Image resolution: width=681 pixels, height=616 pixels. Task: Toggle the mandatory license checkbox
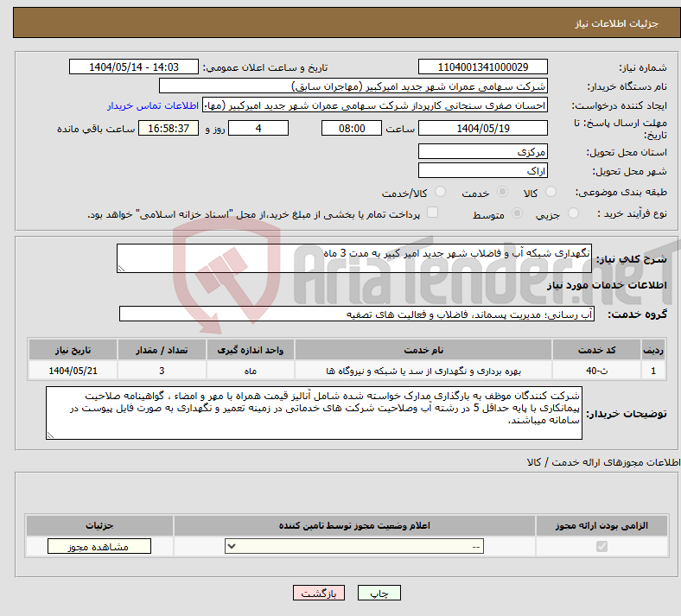601,546
